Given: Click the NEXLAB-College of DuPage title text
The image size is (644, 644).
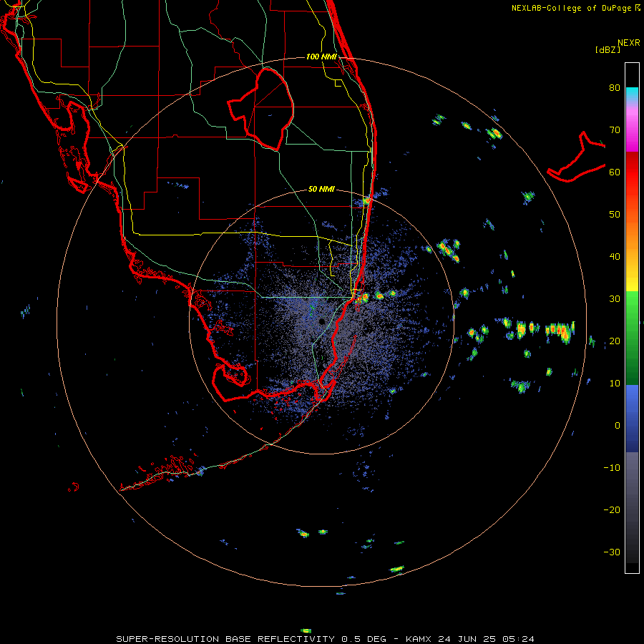Looking at the screenshot, I should [x=571, y=8].
